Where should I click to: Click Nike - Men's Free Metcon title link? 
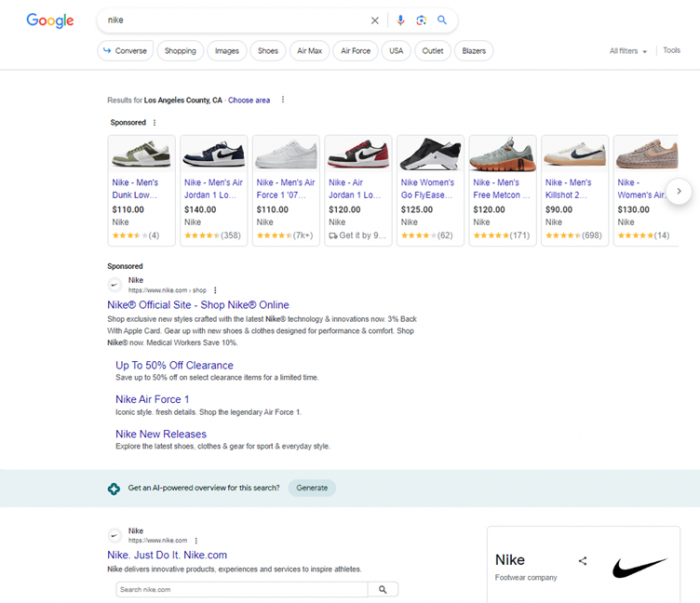tap(501, 189)
